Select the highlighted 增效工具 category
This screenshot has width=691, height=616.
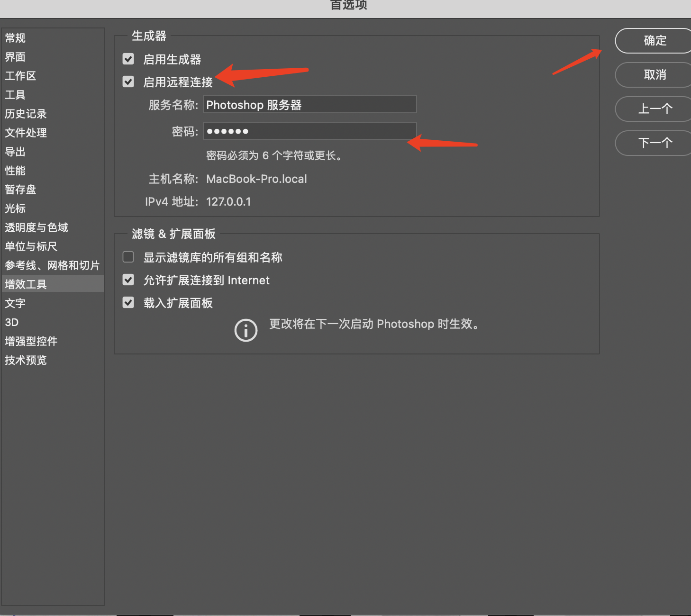click(53, 284)
